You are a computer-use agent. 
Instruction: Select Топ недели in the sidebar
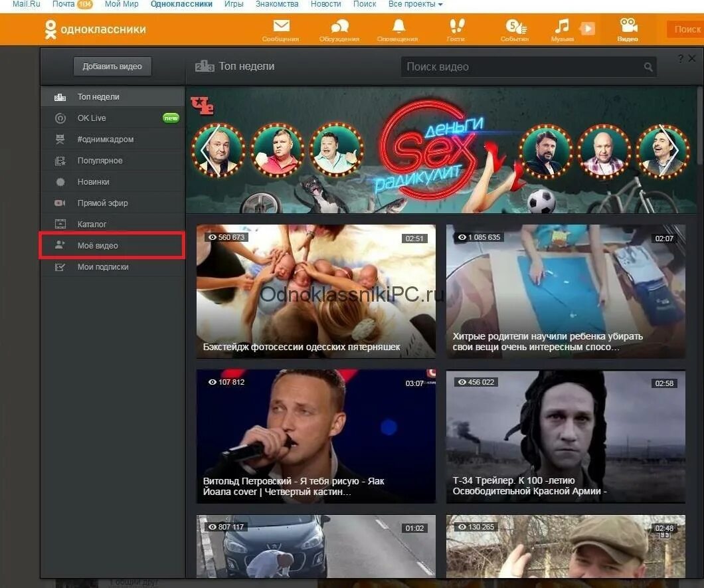click(x=113, y=96)
